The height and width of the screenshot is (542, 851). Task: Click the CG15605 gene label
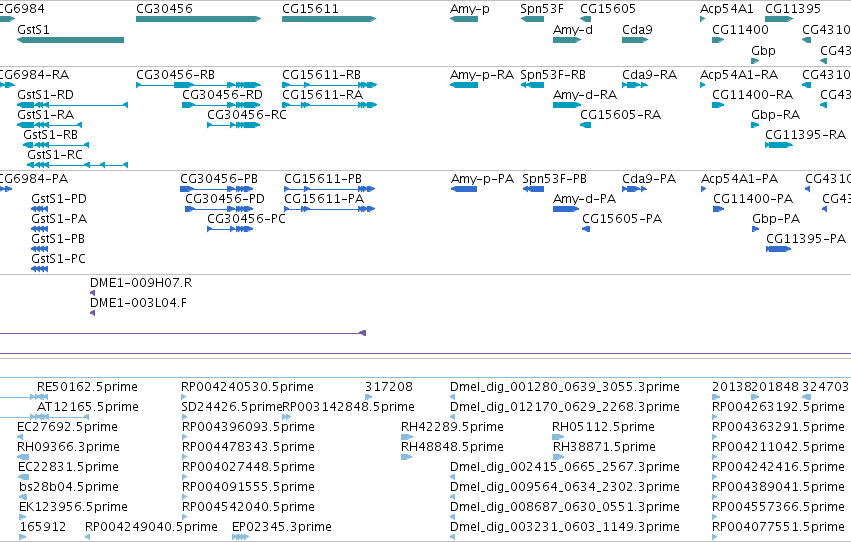point(608,9)
